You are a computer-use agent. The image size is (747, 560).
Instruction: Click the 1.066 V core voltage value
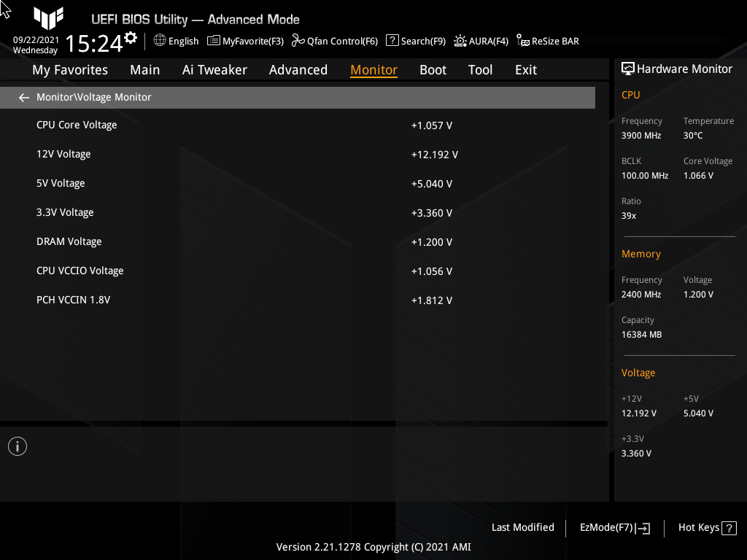click(698, 176)
